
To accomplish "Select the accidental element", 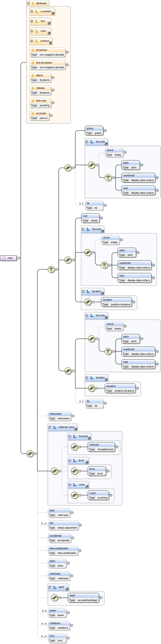I will click(60, 538).
